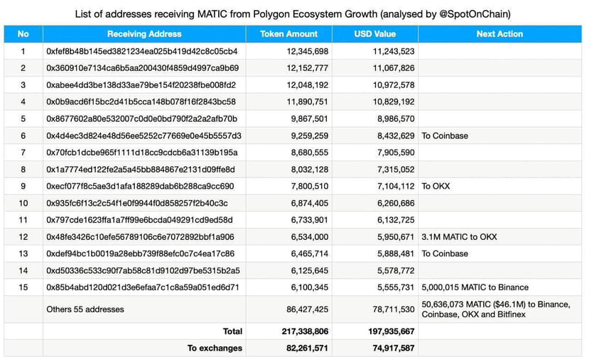This screenshot has width=589, height=364.
Task: Click the 'To exchanges' label cell
Action: 144,348
